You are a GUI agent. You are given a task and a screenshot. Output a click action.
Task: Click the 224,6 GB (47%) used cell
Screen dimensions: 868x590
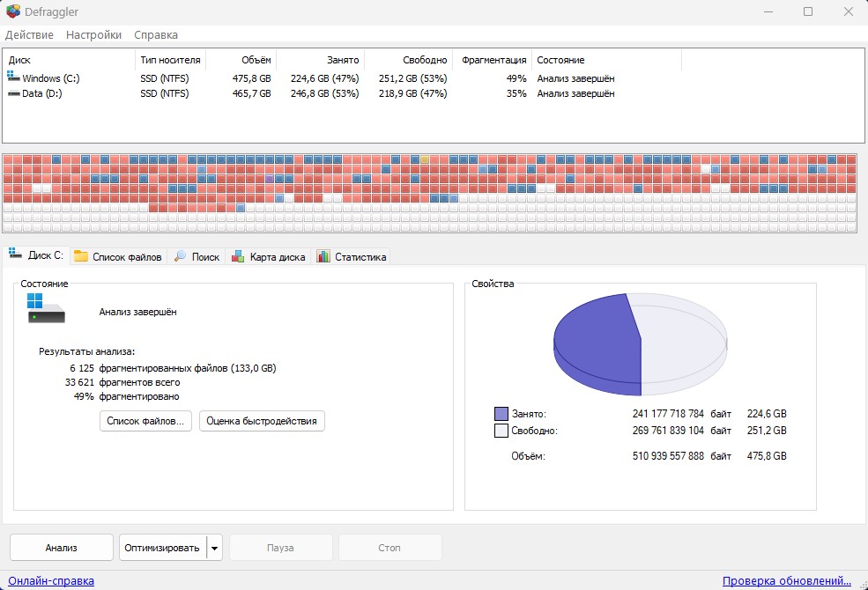324,78
